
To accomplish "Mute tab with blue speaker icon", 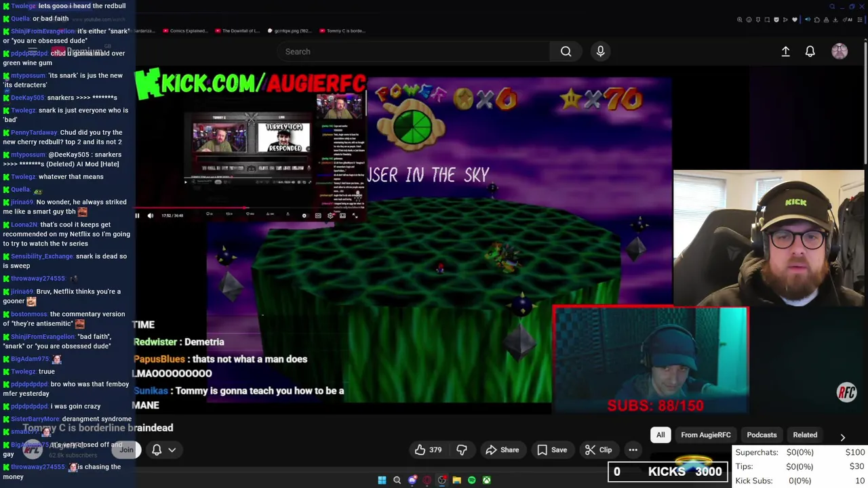I will tap(808, 20).
